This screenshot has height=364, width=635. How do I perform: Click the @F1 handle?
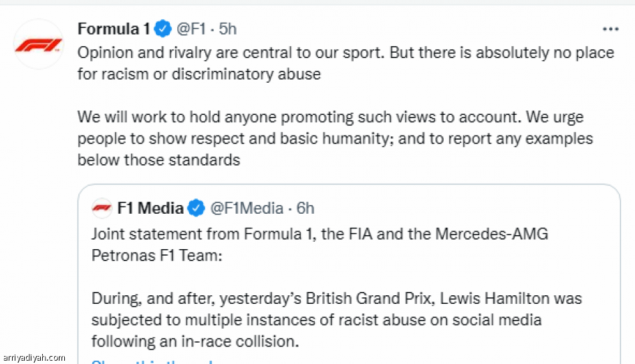191,29
